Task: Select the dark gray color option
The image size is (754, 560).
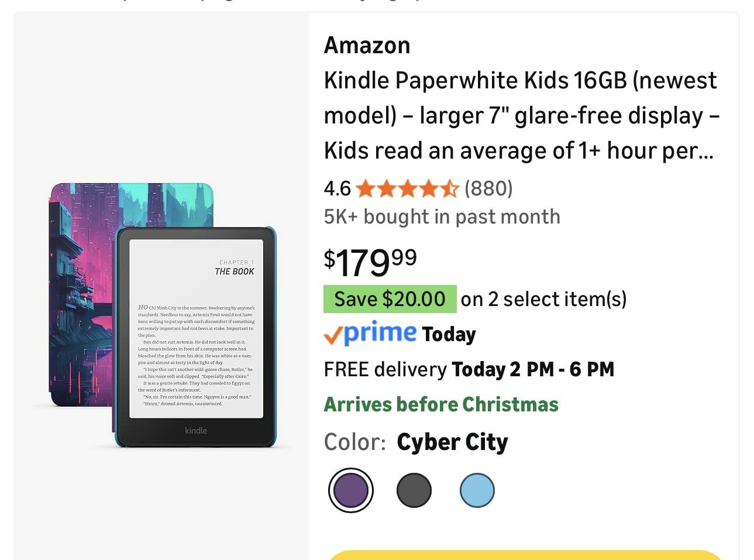Action: 414,490
